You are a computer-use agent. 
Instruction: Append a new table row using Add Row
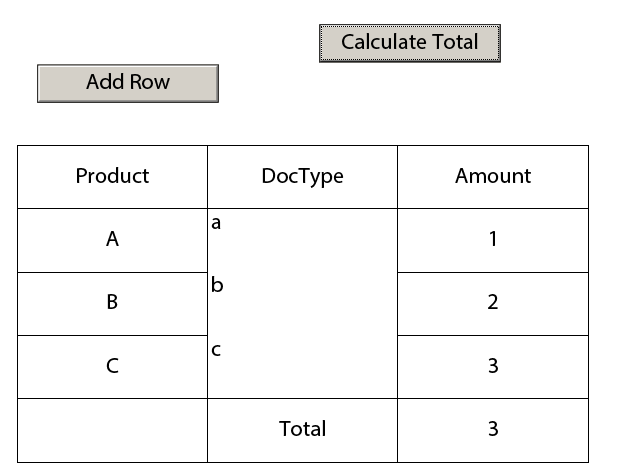127,83
